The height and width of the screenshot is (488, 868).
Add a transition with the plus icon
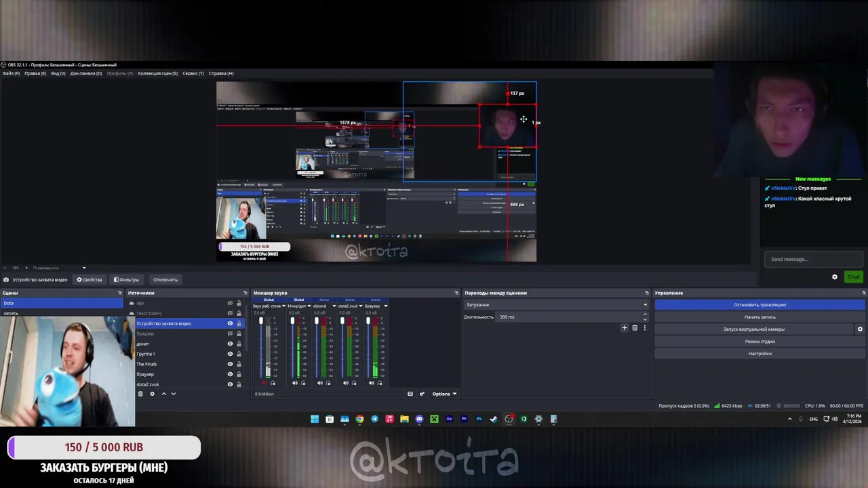(625, 328)
